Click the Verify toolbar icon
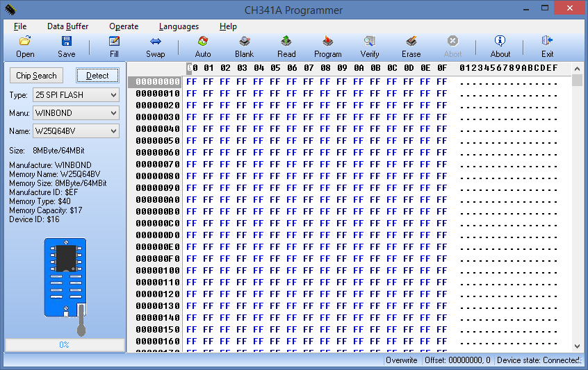The width and height of the screenshot is (588, 370). click(x=370, y=42)
